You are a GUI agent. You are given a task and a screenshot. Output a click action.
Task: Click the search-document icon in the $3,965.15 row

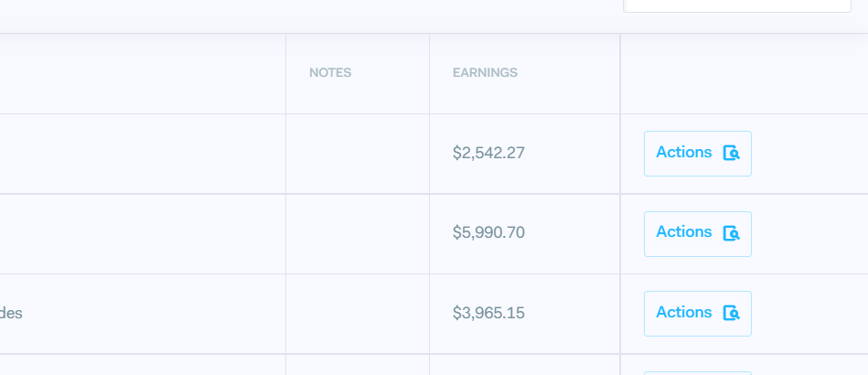[x=731, y=314]
